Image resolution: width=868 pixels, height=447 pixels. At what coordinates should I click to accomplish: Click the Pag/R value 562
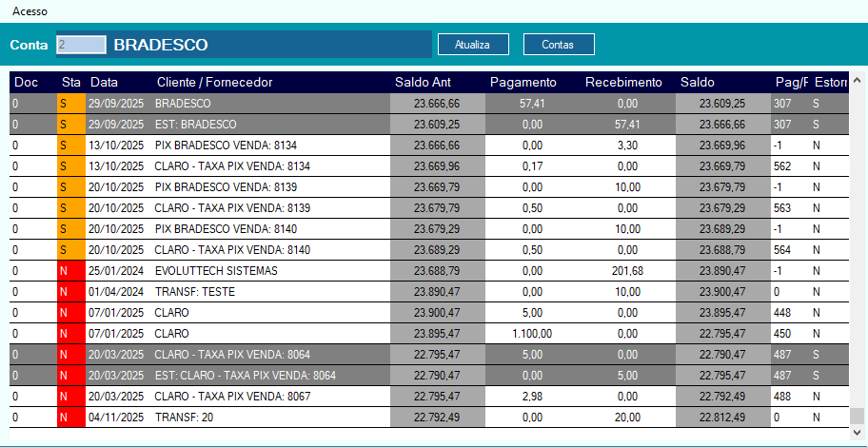click(782, 166)
